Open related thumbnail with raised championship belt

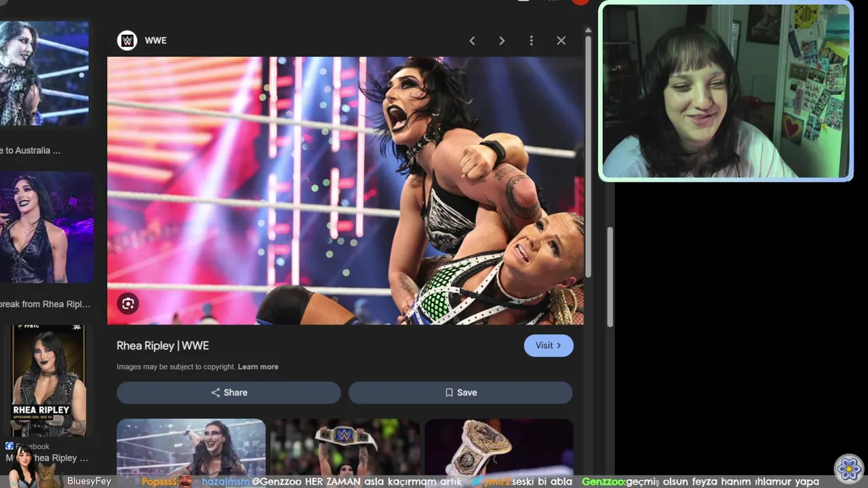[345, 447]
